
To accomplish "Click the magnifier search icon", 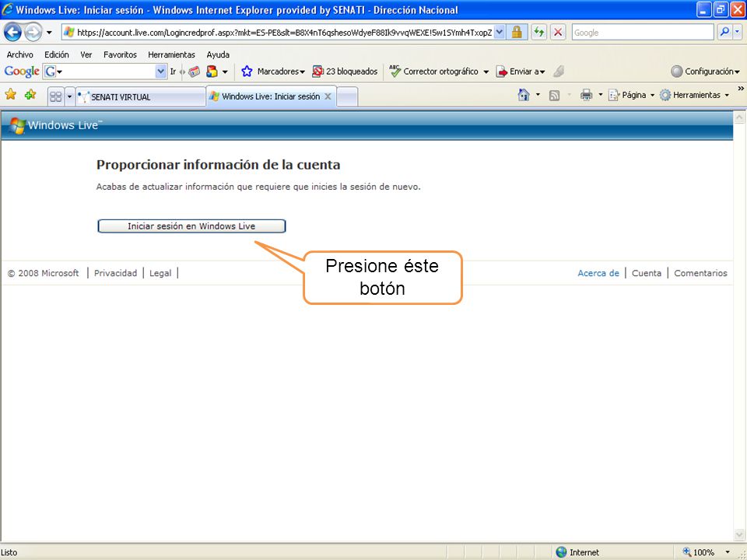I will [724, 33].
